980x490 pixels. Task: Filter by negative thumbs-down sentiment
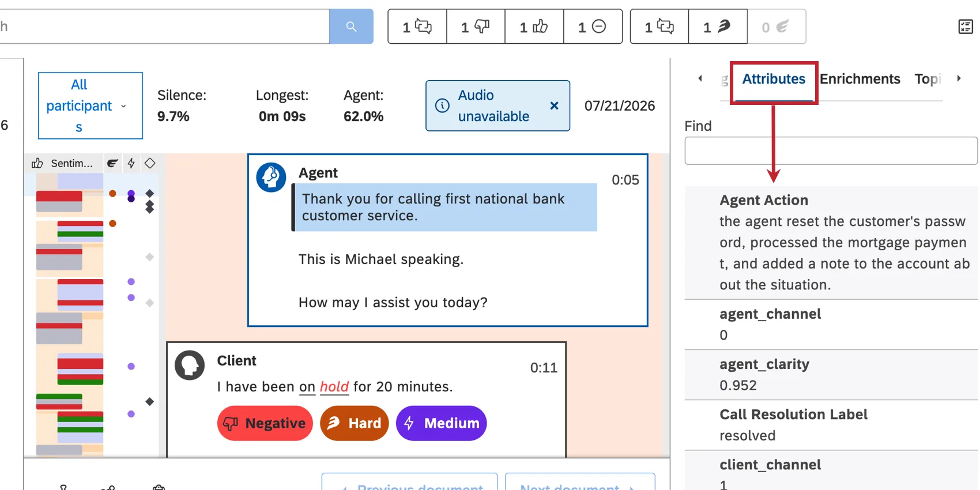pyautogui.click(x=476, y=27)
